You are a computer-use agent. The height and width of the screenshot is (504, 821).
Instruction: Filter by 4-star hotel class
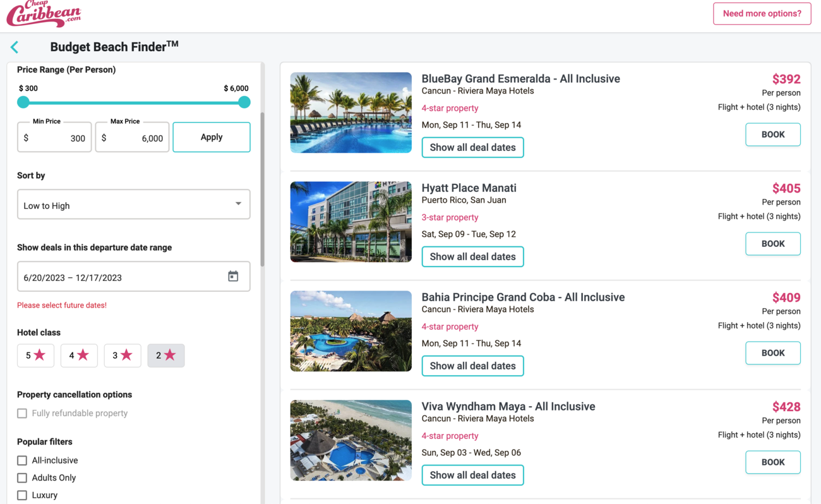tap(79, 356)
